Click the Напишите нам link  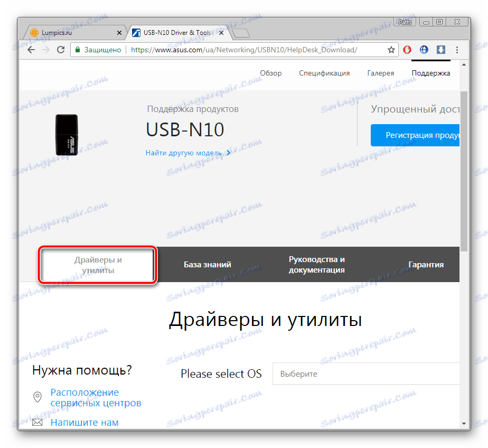85,423
